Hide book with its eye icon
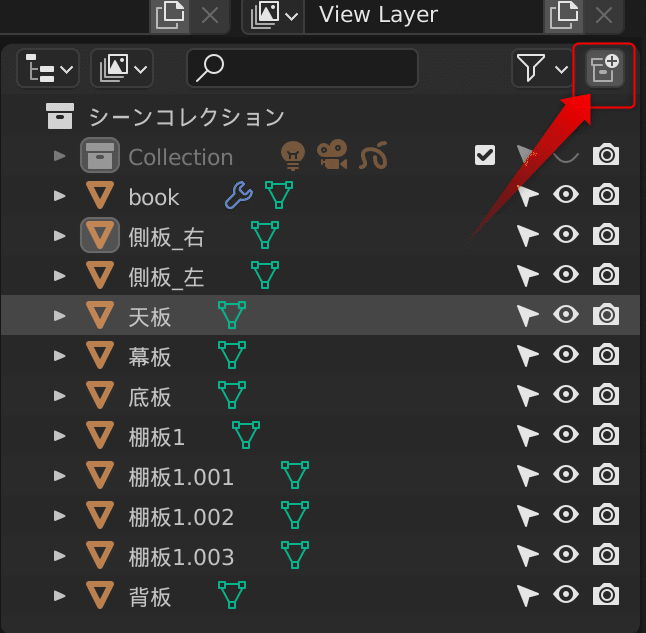 tap(566, 194)
